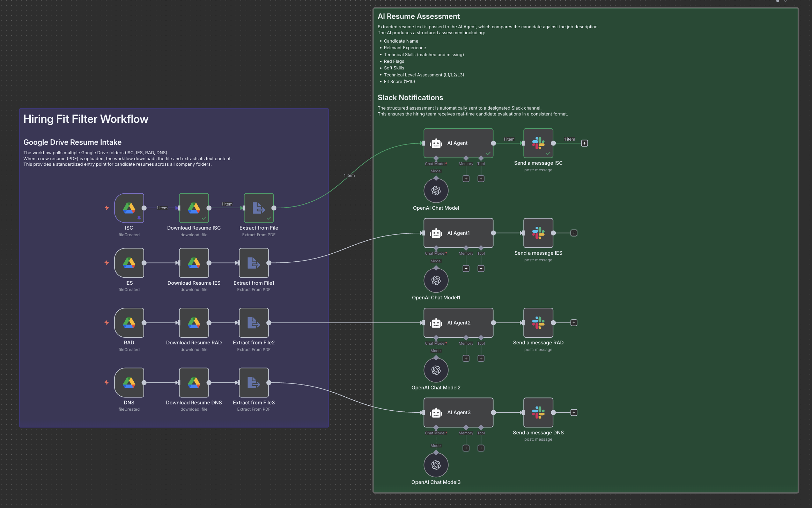The width and height of the screenshot is (812, 508).
Task: Select the Send a message DNS Slack node
Action: tap(538, 412)
